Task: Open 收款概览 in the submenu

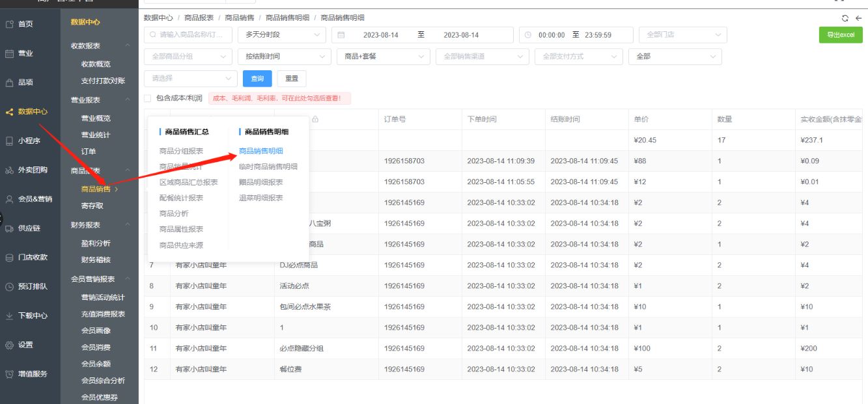Action: (x=96, y=64)
